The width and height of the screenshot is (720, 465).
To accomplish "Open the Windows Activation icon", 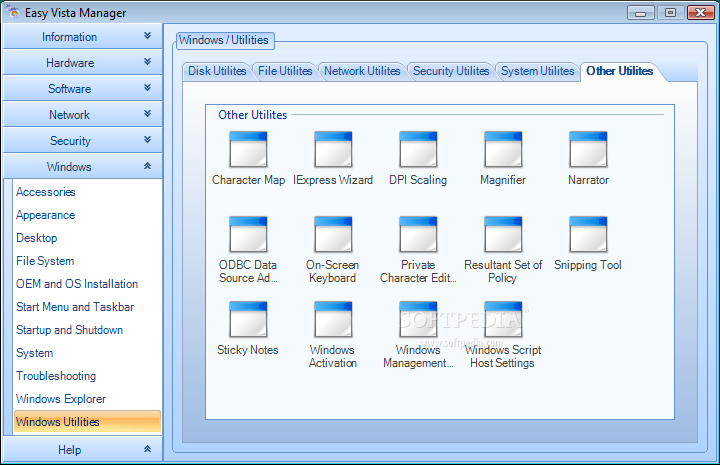I will coord(333,319).
